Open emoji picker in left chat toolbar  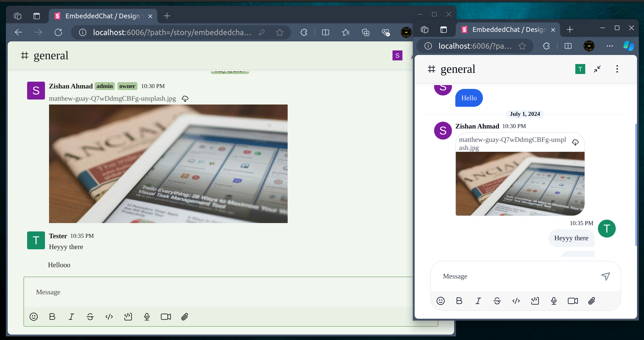[x=33, y=317]
